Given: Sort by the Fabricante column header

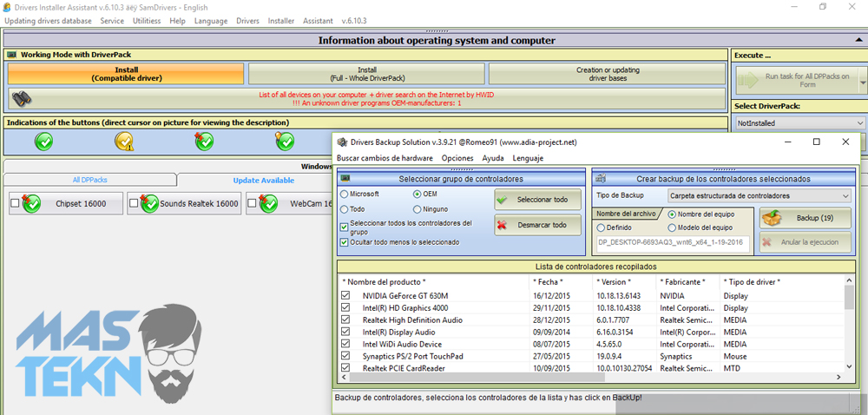Looking at the screenshot, I should tap(683, 281).
